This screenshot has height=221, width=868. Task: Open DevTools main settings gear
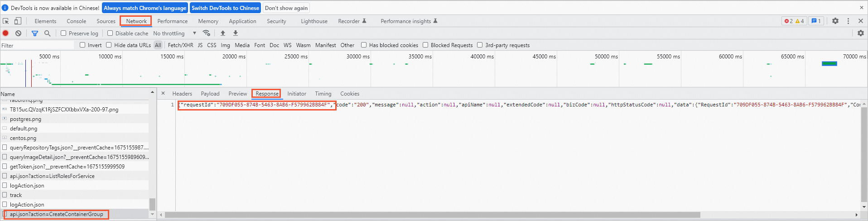(x=835, y=21)
